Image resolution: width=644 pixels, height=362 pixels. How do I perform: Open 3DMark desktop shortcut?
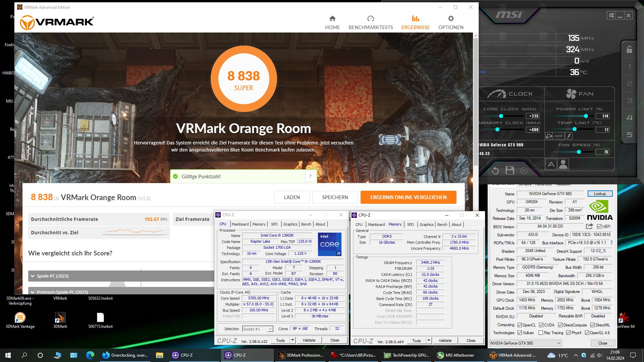point(60,320)
